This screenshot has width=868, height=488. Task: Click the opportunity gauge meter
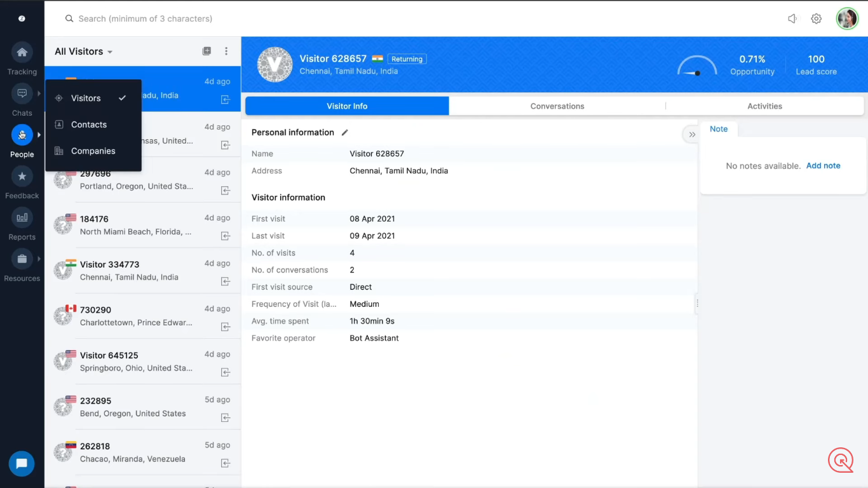[x=697, y=66]
